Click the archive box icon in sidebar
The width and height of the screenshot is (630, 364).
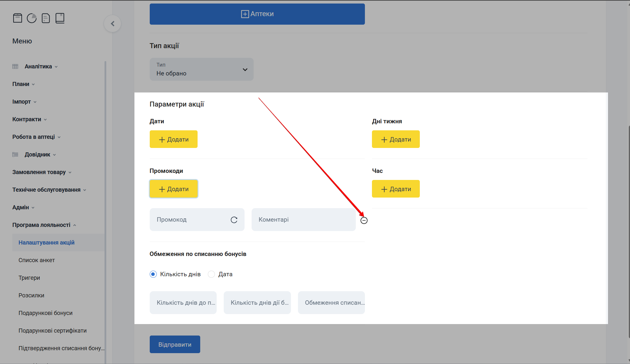tap(18, 18)
